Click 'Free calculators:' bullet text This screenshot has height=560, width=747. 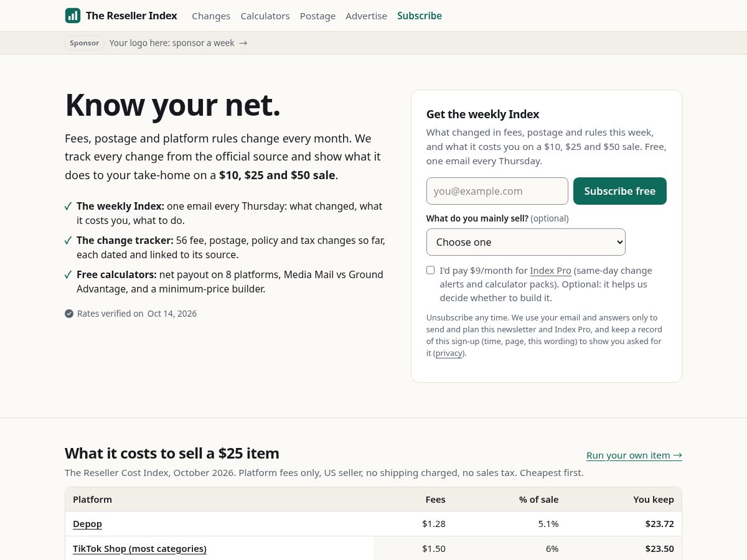116,274
